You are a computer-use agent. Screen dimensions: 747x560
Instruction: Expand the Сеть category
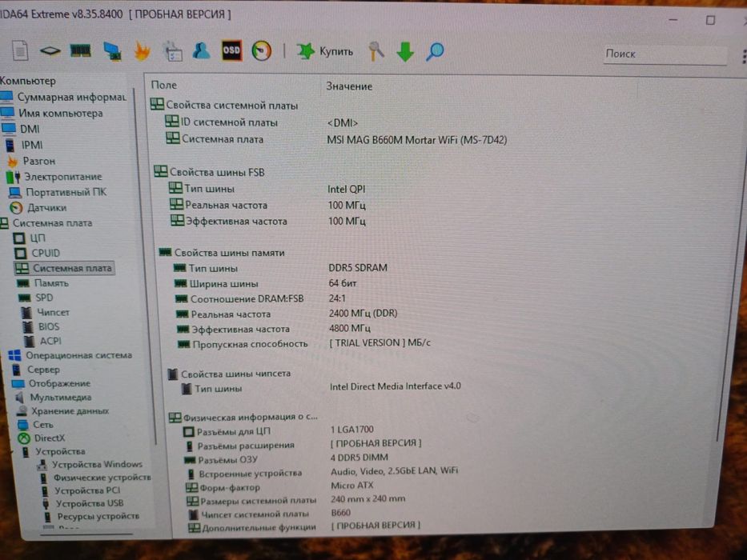[x=36, y=424]
